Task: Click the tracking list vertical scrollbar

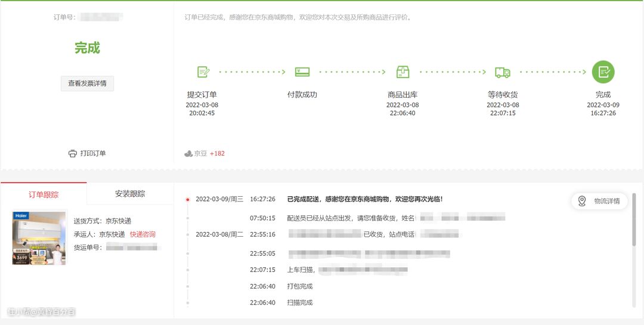Action: 634,219
